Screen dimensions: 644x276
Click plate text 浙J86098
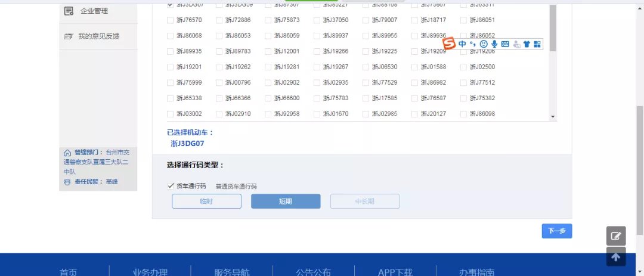[x=482, y=114]
